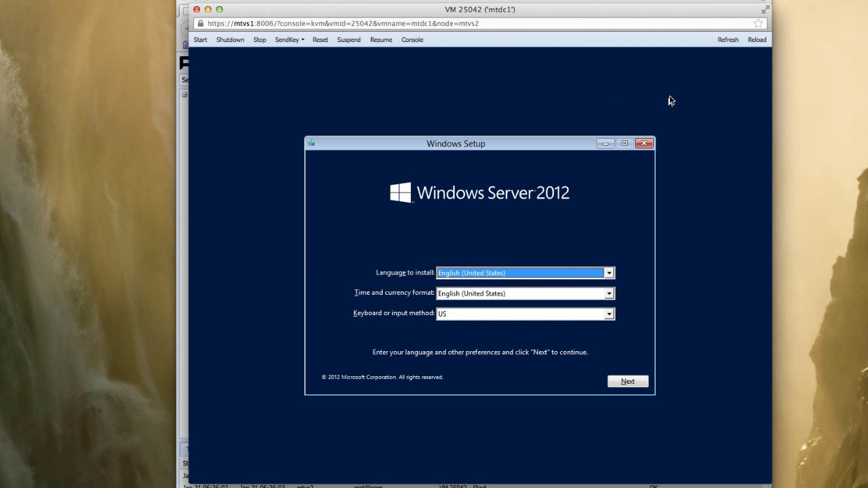Click the Windows Setup title bar icon
Viewport: 868px width, 488px height.
[x=311, y=143]
